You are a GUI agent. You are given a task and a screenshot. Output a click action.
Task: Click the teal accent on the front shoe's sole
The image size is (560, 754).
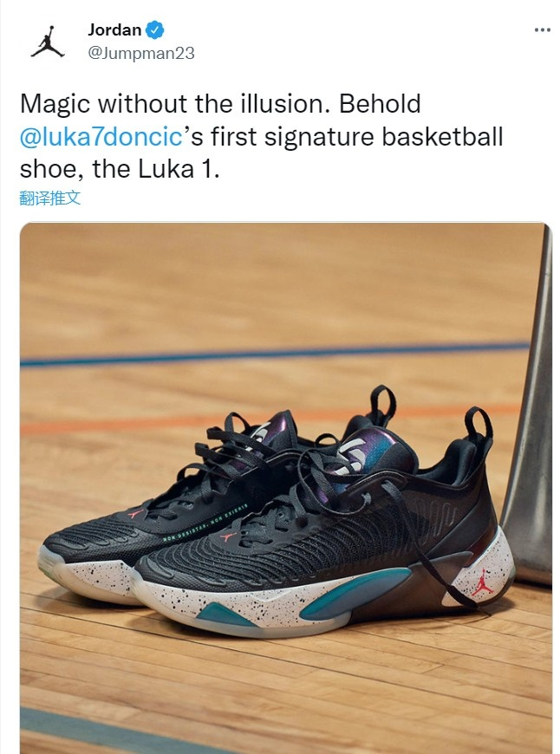pyautogui.click(x=355, y=593)
